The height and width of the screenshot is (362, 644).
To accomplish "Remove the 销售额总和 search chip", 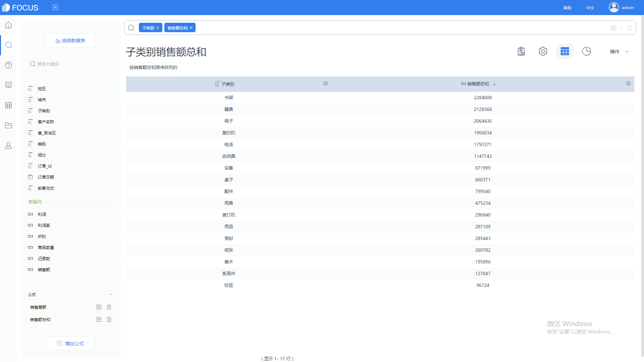I will coord(191,28).
